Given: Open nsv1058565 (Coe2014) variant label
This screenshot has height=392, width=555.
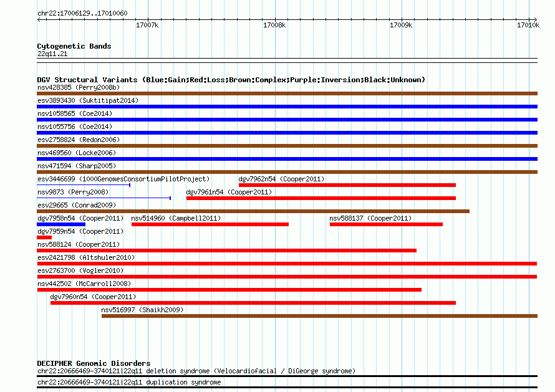Looking at the screenshot, I should [x=75, y=113].
